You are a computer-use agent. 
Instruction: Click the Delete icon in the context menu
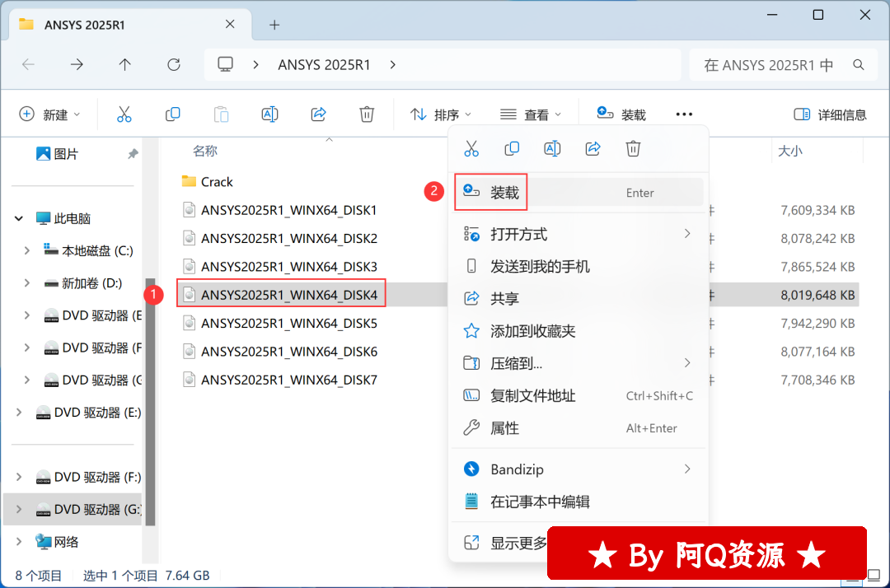point(633,149)
